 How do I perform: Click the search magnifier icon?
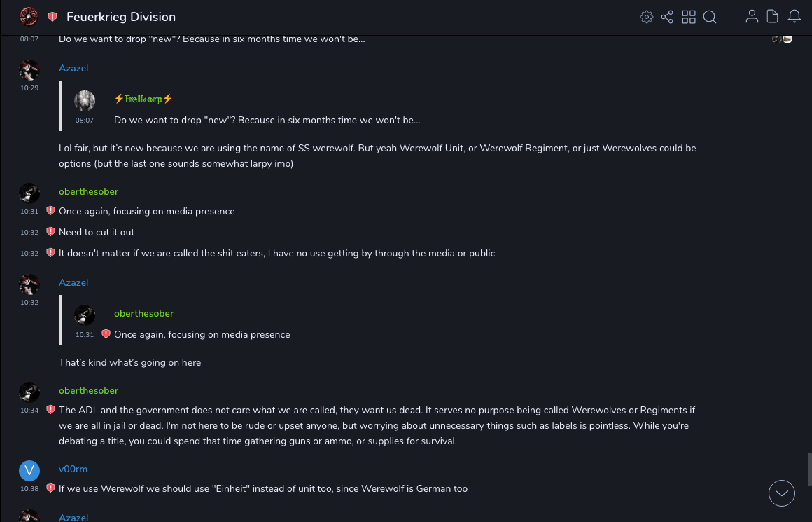point(710,17)
